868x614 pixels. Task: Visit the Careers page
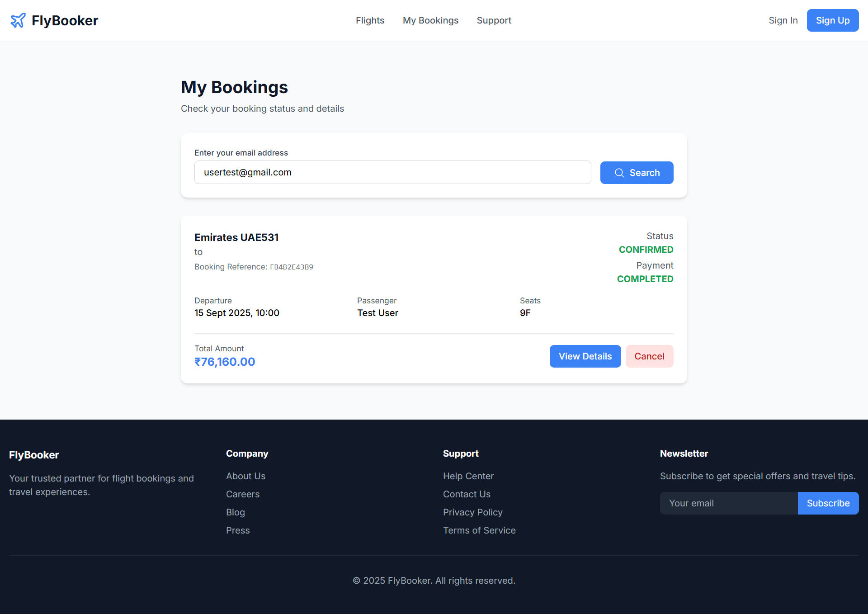pos(243,494)
